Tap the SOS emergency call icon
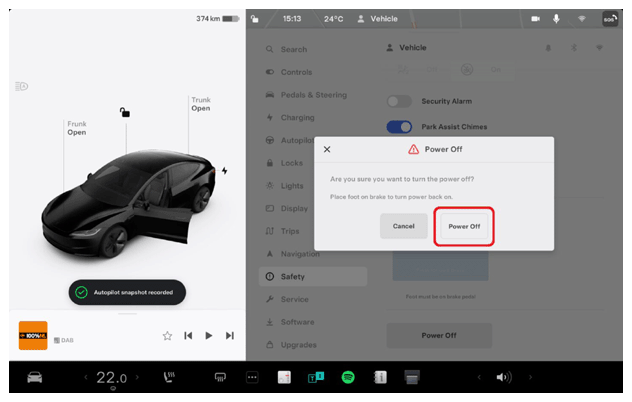 pos(610,19)
